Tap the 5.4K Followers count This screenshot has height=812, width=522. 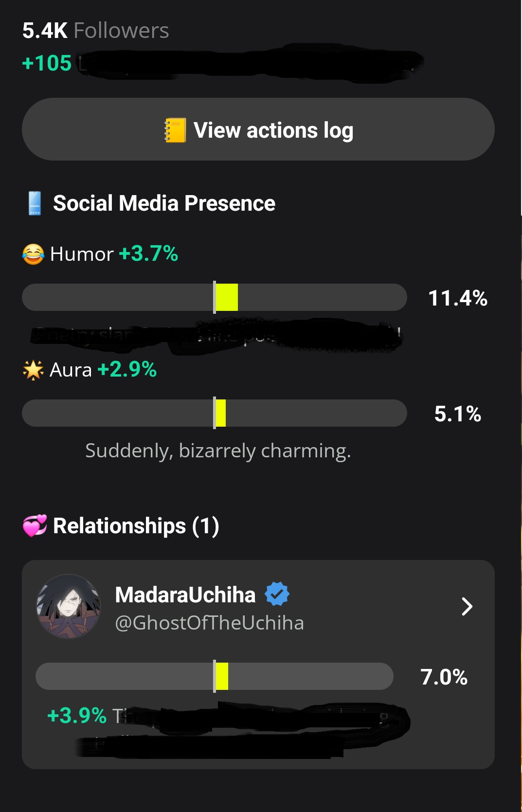click(95, 31)
